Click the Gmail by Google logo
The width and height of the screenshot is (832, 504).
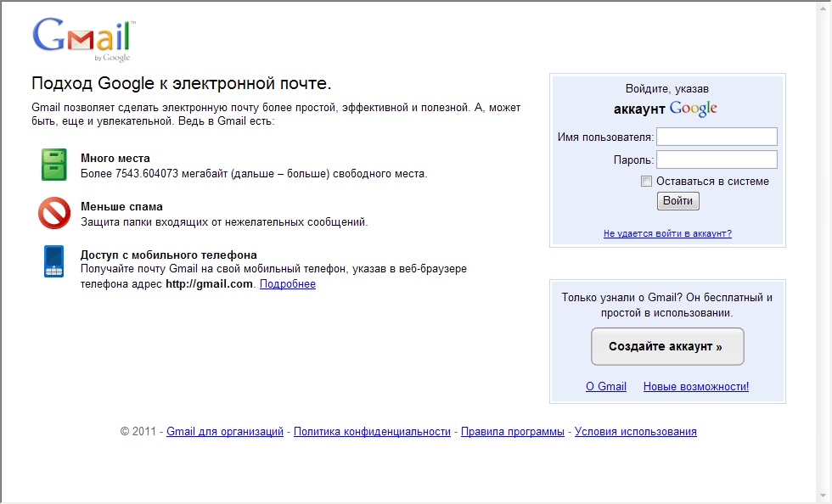coord(84,40)
